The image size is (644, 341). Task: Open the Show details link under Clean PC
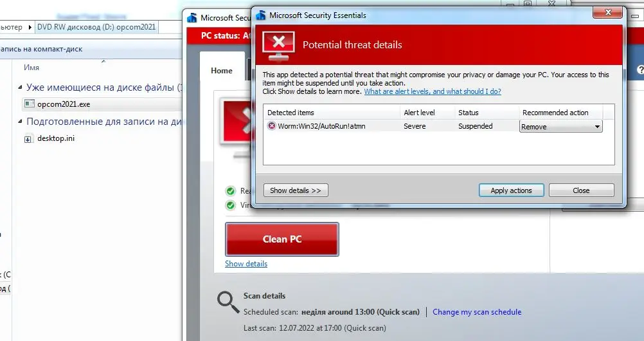[246, 264]
